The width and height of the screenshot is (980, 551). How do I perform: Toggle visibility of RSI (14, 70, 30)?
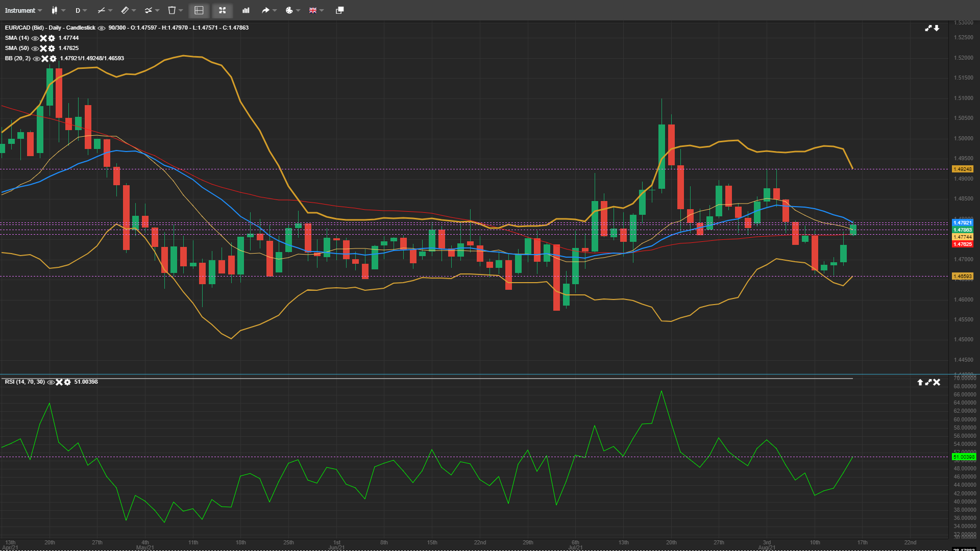51,382
